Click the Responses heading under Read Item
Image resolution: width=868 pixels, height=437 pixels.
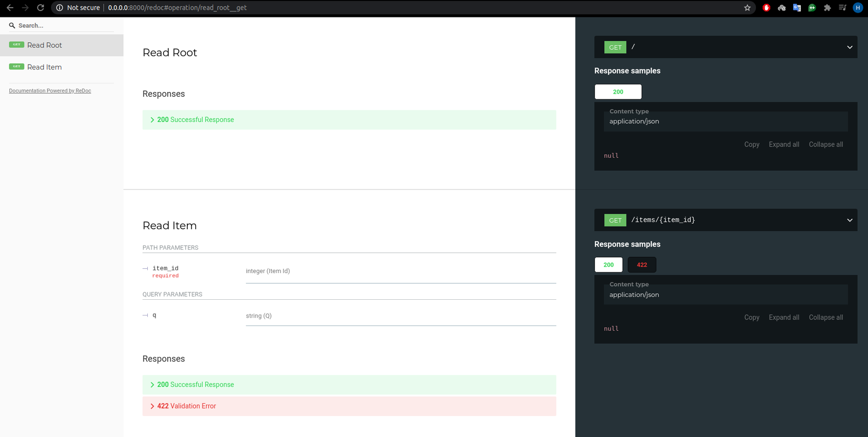coord(164,359)
